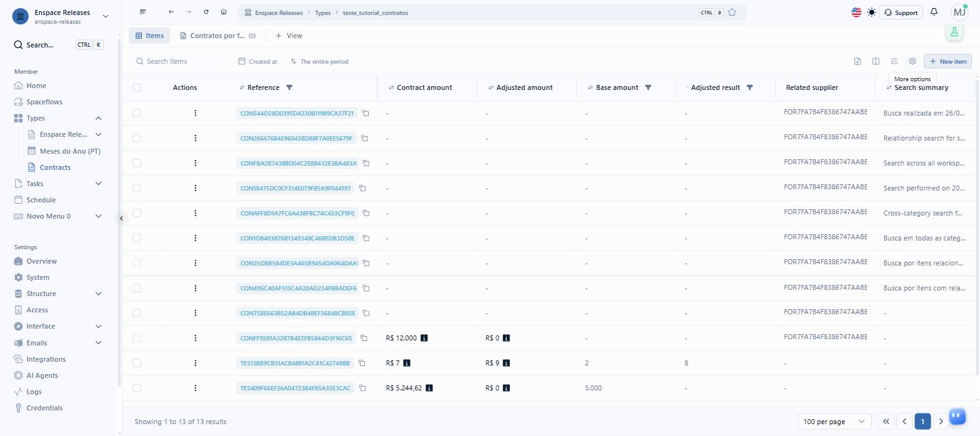The width and height of the screenshot is (980, 436).
Task: Expand the Tasks section
Action: pyautogui.click(x=98, y=184)
